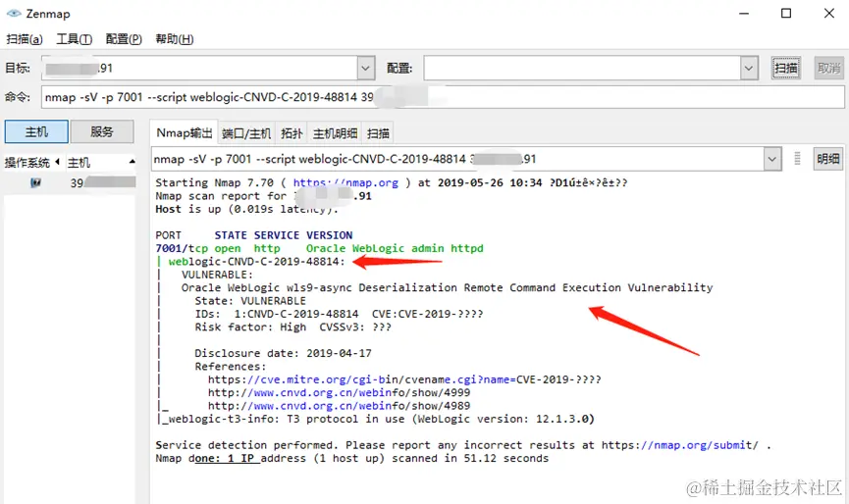The width and height of the screenshot is (849, 504).
Task: Click 'Host is up' output line
Action: pos(246,209)
